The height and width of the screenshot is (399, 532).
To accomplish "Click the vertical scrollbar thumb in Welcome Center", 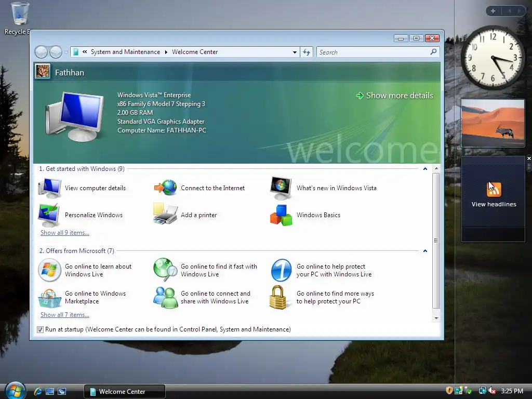I will [x=436, y=241].
